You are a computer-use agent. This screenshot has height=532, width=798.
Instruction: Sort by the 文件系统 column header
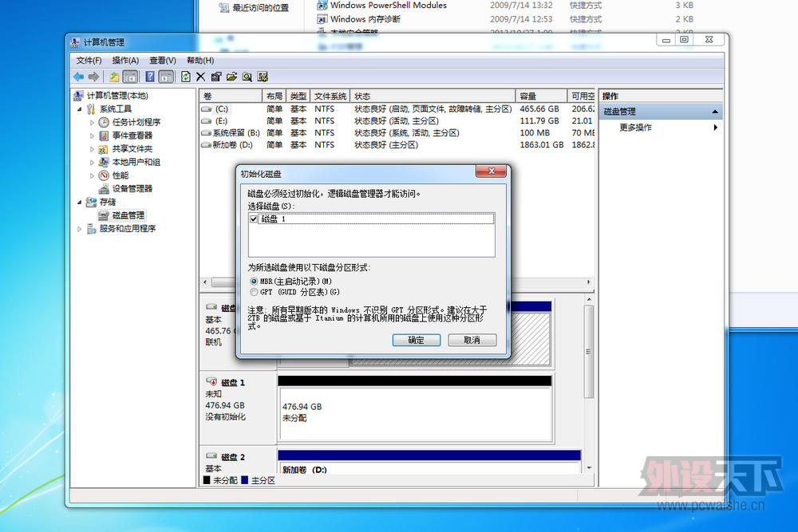pos(330,97)
